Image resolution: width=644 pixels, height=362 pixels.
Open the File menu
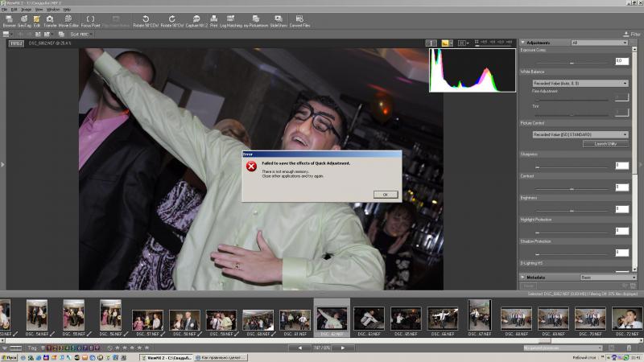tap(5, 10)
